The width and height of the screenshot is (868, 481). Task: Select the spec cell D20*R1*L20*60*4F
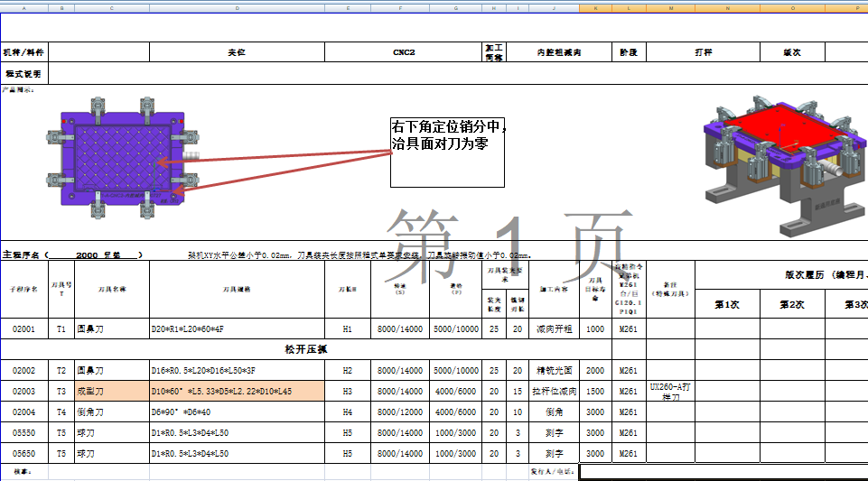(x=237, y=329)
